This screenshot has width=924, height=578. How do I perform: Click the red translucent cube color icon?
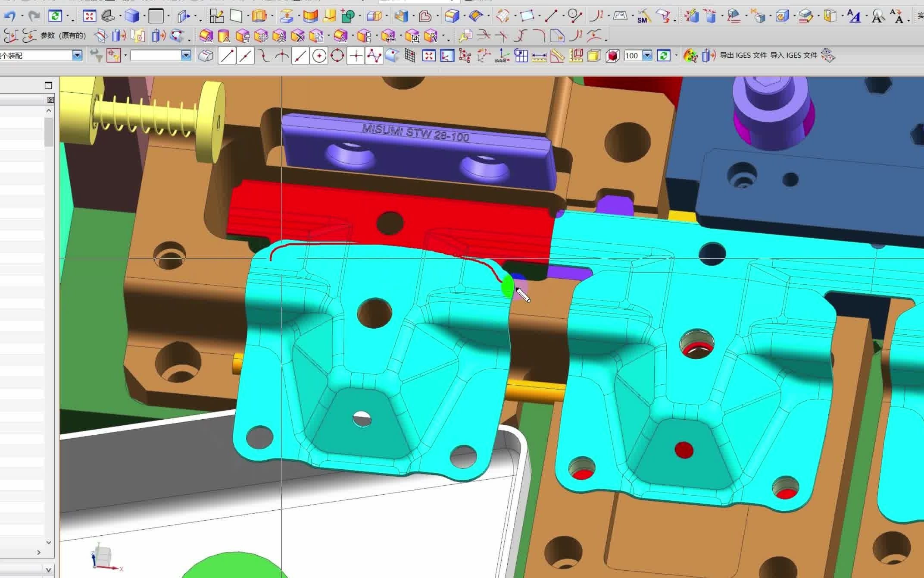[612, 56]
